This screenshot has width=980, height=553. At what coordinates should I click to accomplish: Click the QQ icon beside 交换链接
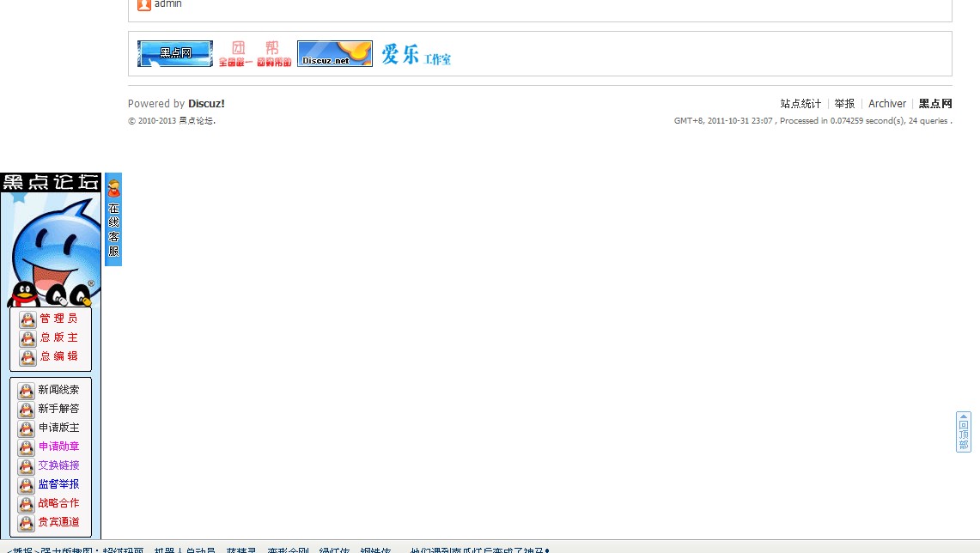[x=27, y=466]
